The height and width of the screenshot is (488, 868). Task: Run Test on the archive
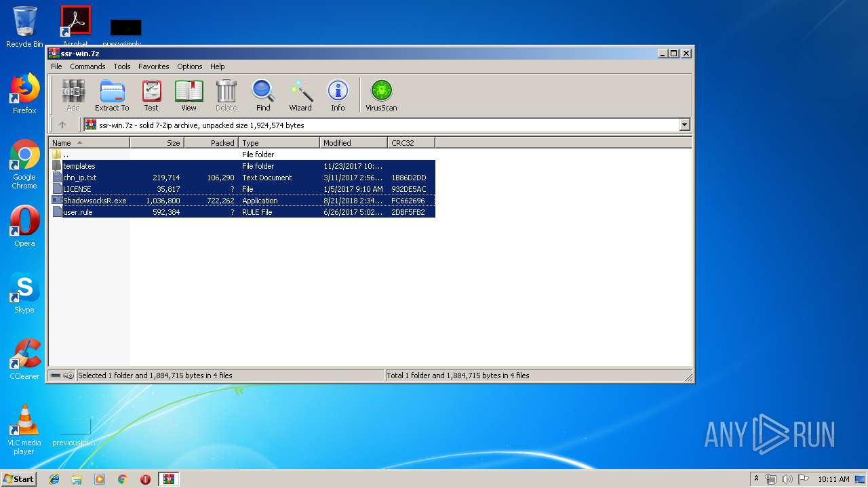click(151, 95)
